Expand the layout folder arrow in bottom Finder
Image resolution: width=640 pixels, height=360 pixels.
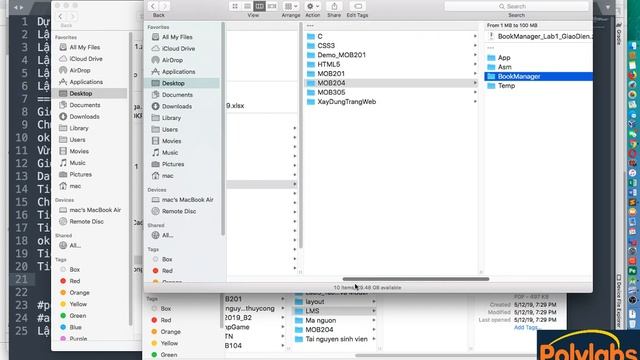[373, 302]
